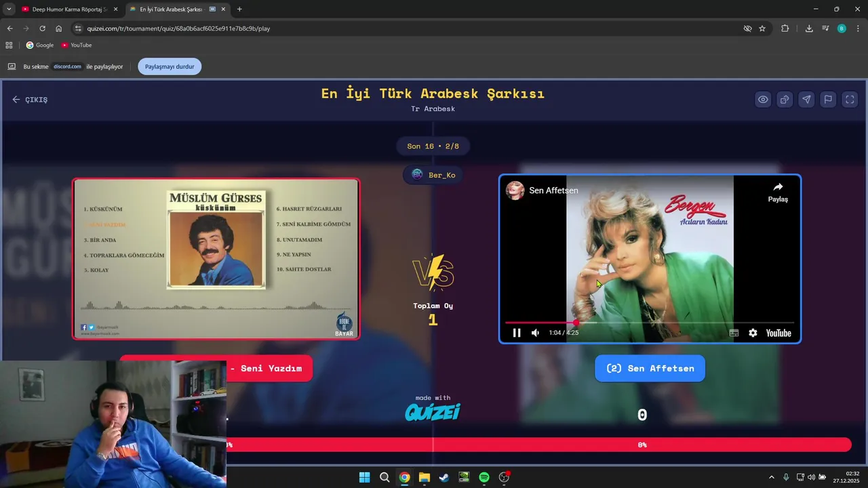
Task: Open YouTube player settings gear
Action: coord(753,333)
